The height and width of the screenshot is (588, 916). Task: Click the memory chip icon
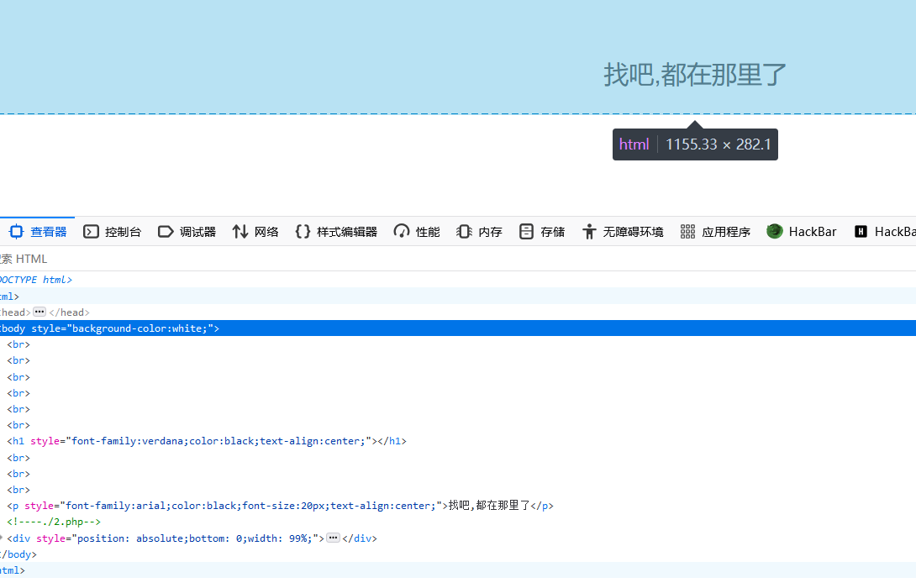(x=464, y=232)
